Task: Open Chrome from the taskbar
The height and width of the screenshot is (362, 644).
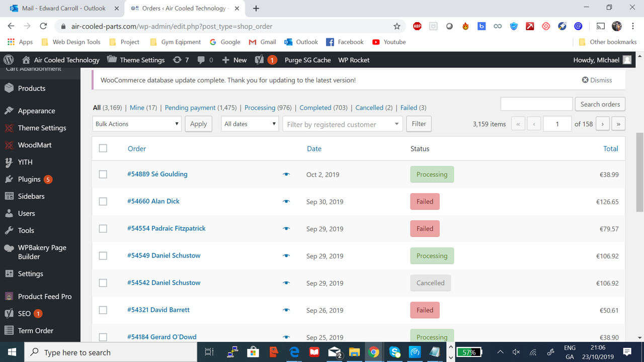Action: 373,352
